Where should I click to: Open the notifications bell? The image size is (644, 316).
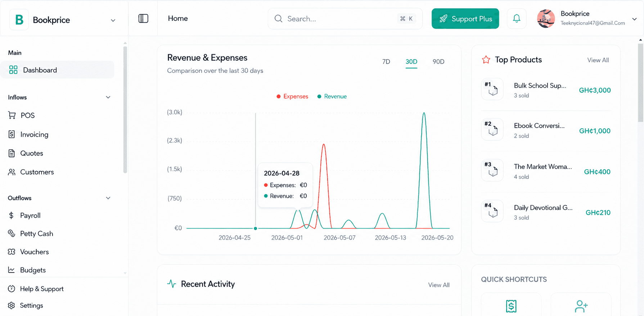click(517, 18)
